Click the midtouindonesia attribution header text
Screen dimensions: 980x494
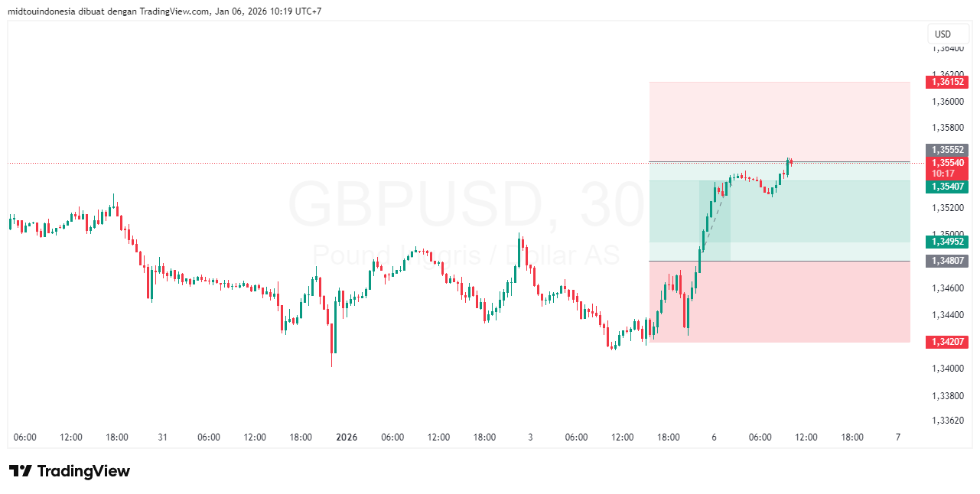tap(164, 11)
